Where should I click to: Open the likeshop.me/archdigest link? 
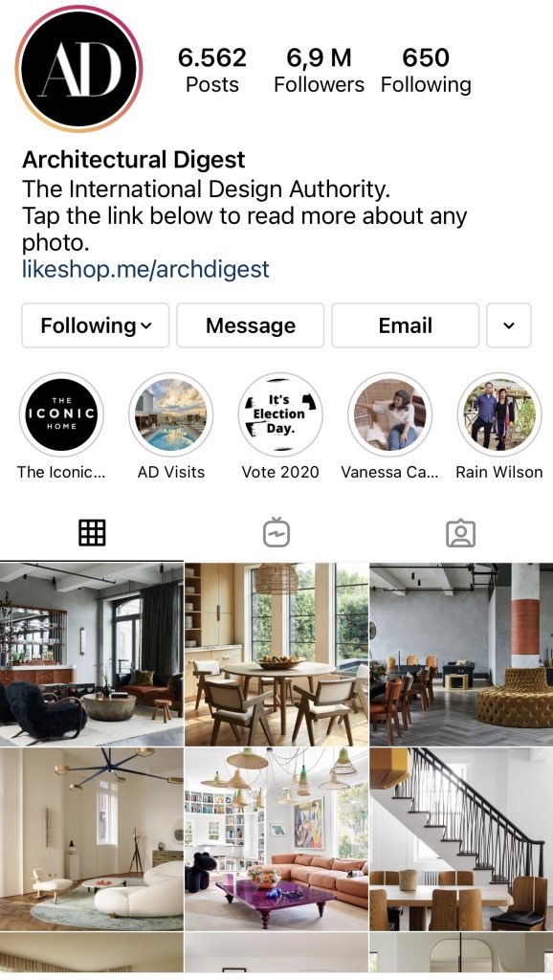[145, 269]
